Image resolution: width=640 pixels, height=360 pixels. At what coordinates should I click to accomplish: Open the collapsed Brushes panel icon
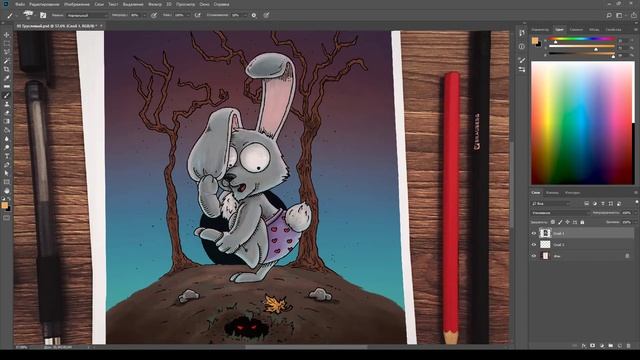522,60
